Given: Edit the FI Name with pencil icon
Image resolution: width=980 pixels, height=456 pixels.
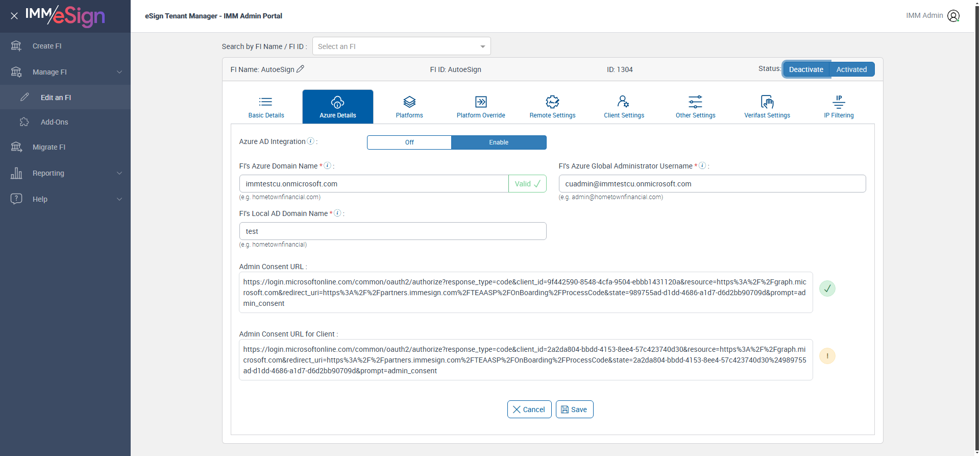Looking at the screenshot, I should (301, 69).
